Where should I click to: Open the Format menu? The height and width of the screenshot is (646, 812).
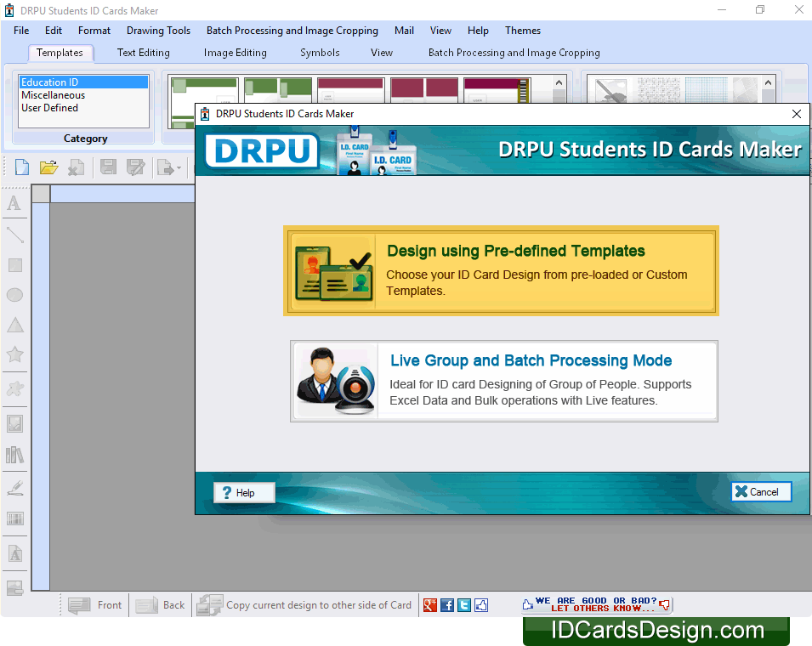point(94,31)
